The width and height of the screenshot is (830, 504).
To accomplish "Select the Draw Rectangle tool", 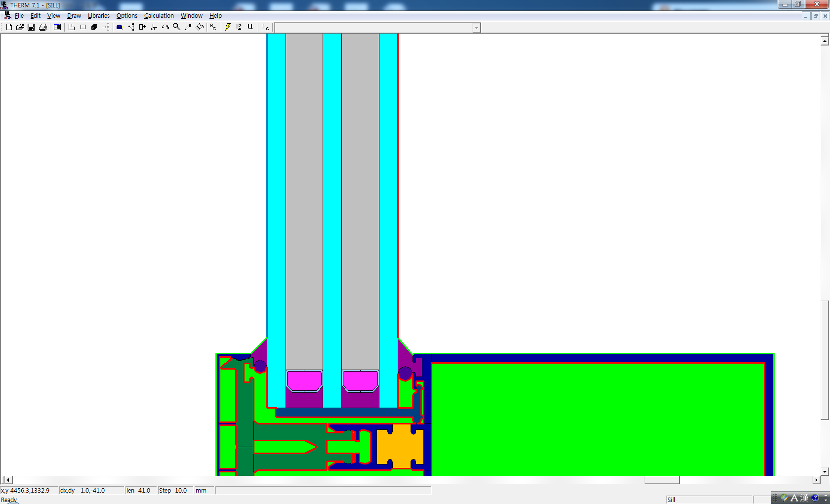I will (83, 27).
